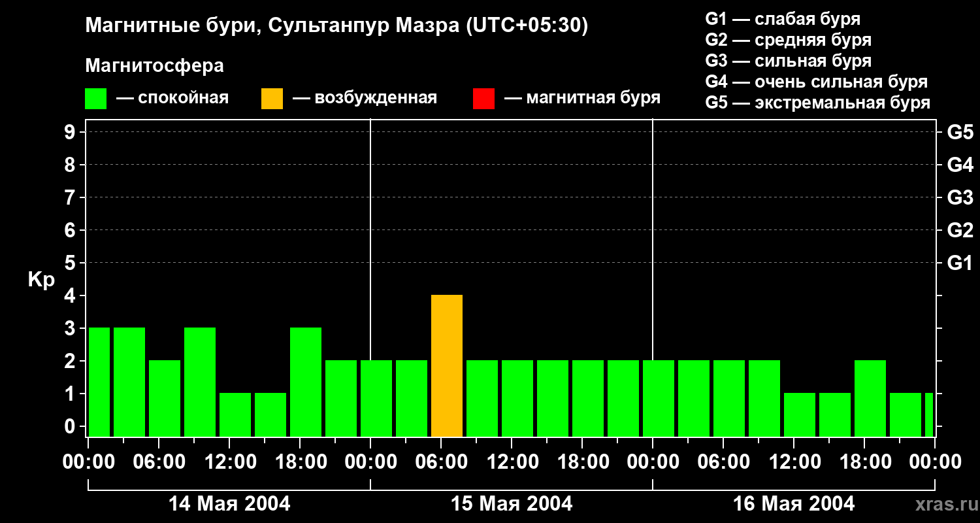980x523 pixels.
Task: Click the '18:00' time label for 15 Мая
Action: pyautogui.click(x=583, y=462)
